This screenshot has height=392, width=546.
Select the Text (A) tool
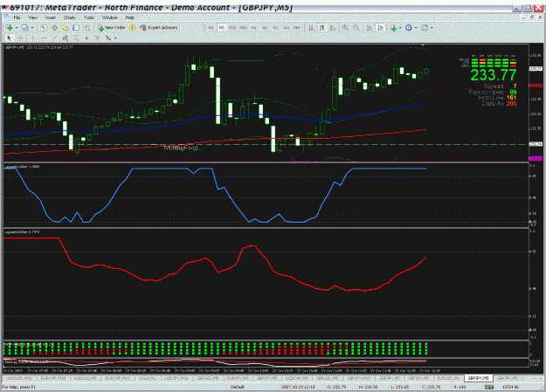(x=86, y=38)
